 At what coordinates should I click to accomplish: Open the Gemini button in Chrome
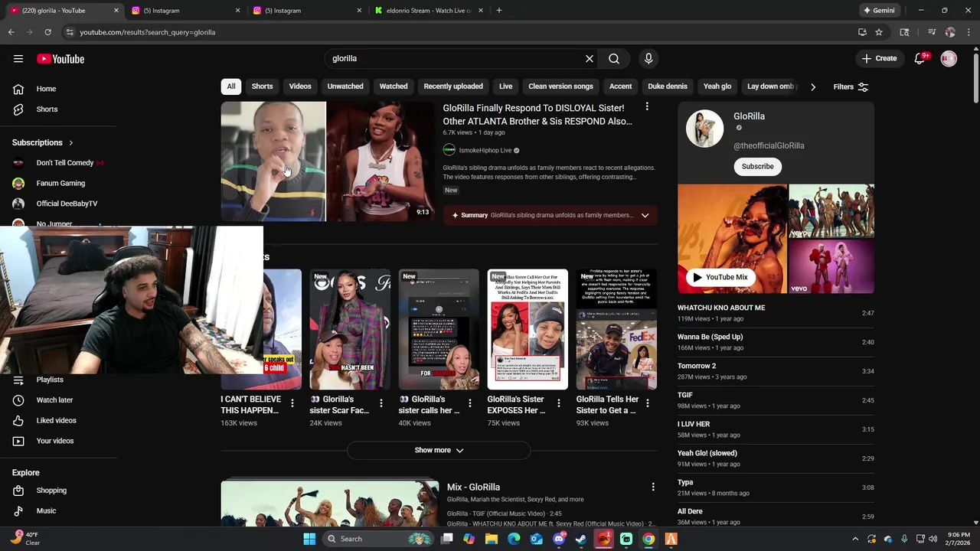pos(879,11)
